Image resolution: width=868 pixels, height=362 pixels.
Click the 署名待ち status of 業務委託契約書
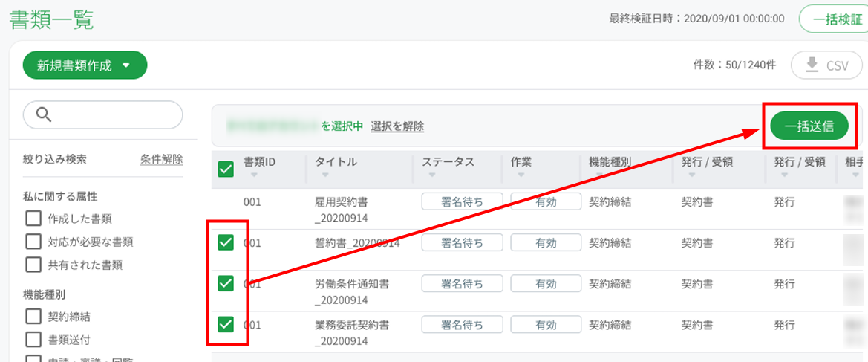coord(463,325)
